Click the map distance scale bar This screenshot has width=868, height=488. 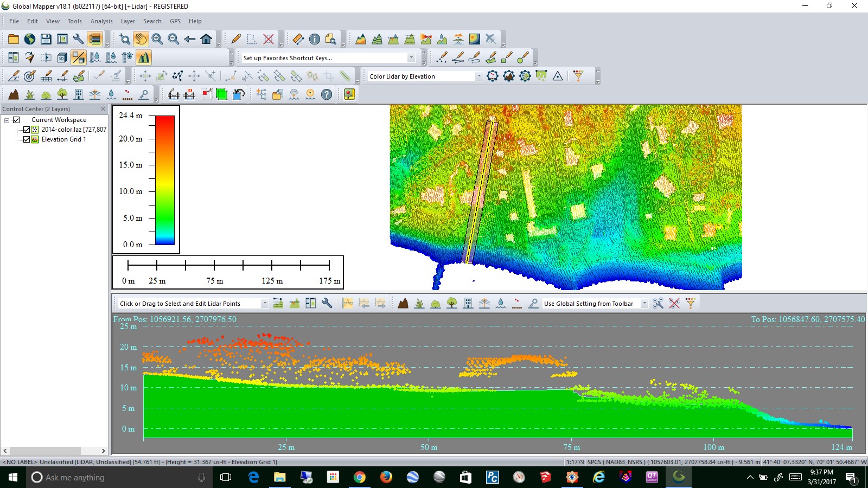pyautogui.click(x=228, y=272)
